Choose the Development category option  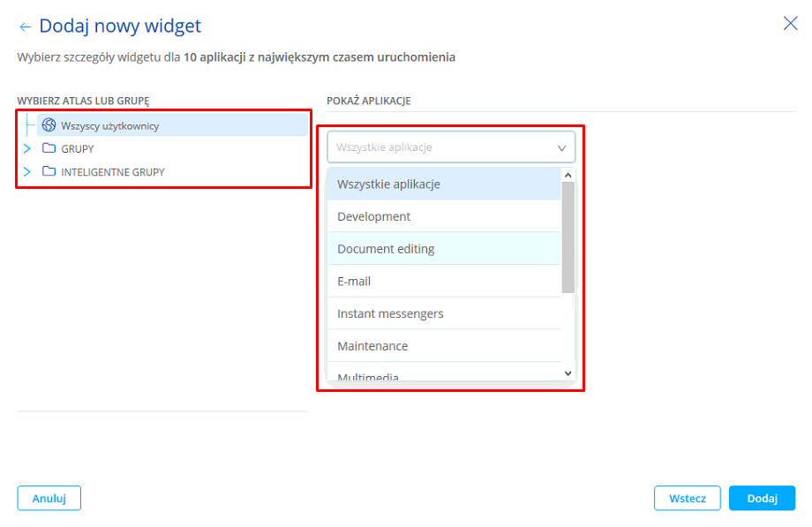pyautogui.click(x=373, y=216)
